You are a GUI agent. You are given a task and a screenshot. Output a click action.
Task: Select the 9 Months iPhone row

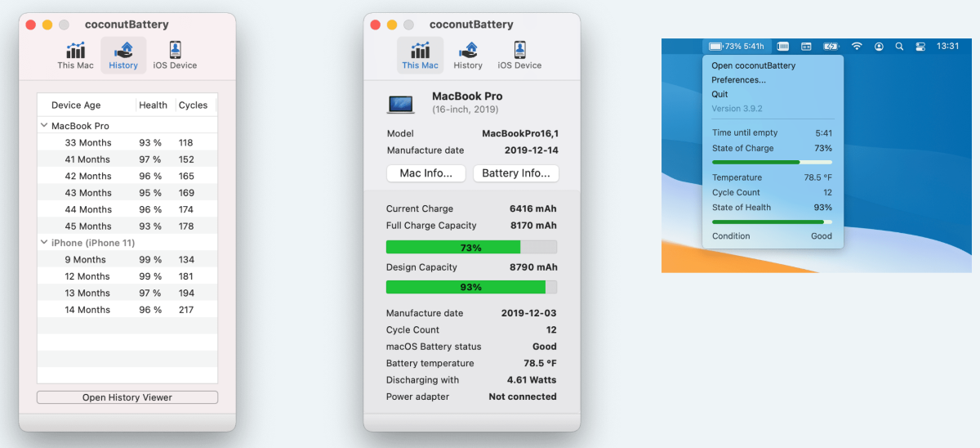127,260
